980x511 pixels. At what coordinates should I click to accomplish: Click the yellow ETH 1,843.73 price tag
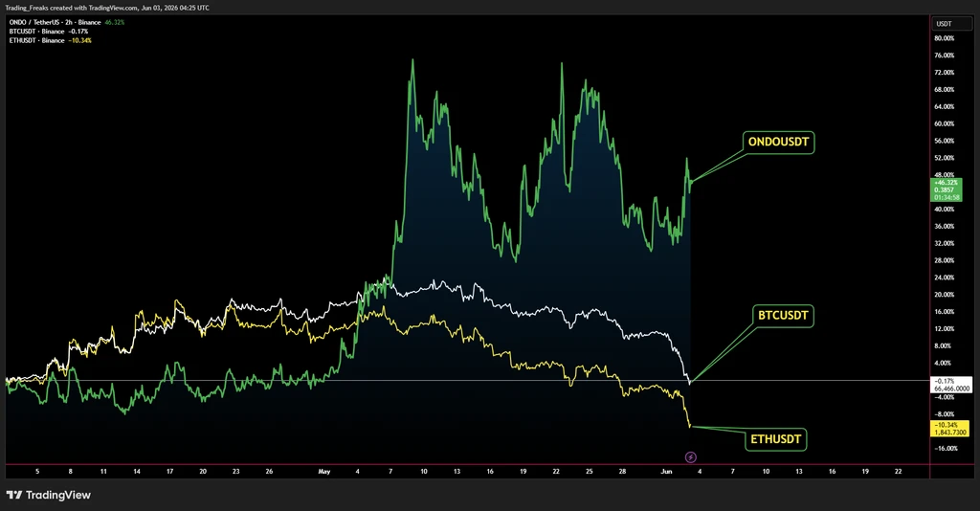click(x=950, y=429)
